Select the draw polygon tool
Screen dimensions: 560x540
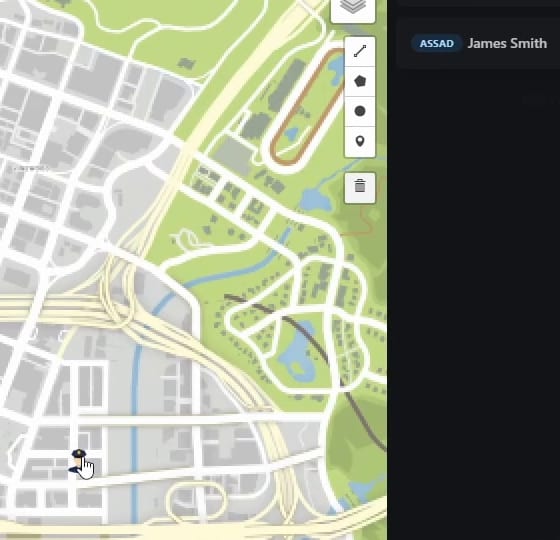coord(360,81)
